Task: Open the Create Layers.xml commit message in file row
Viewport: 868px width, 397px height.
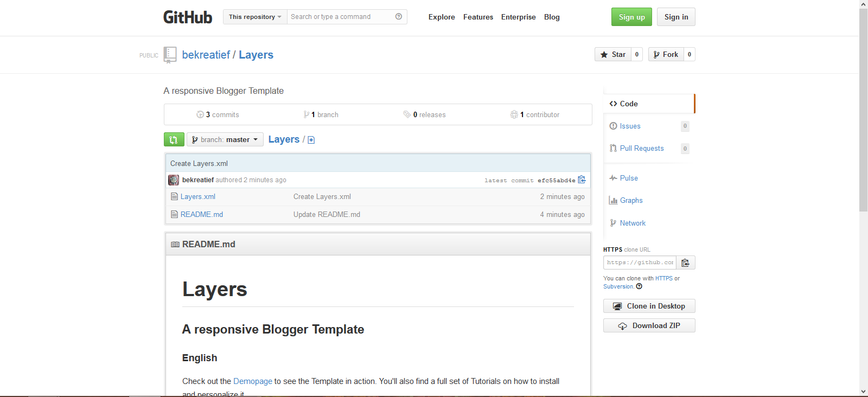Action: click(322, 197)
